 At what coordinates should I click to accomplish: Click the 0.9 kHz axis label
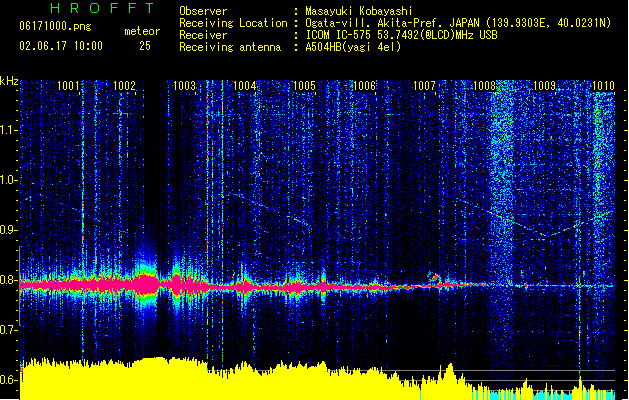point(8,230)
